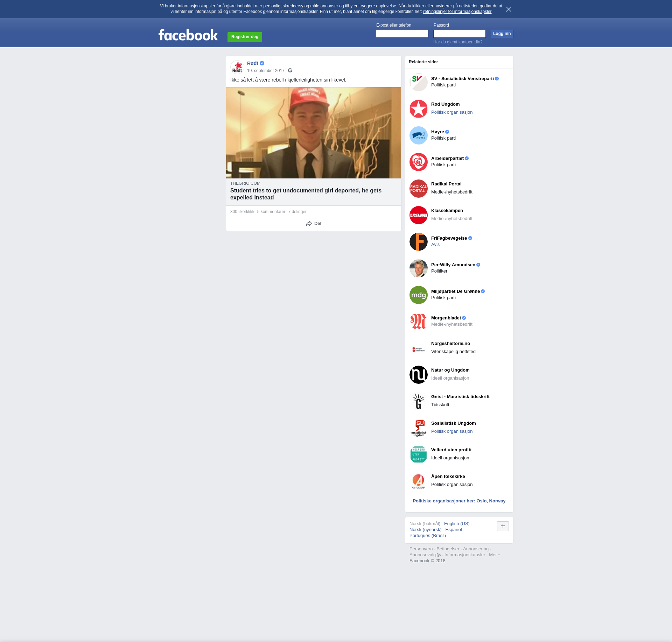Switch language to English (US)
The image size is (672, 642).
click(x=456, y=524)
